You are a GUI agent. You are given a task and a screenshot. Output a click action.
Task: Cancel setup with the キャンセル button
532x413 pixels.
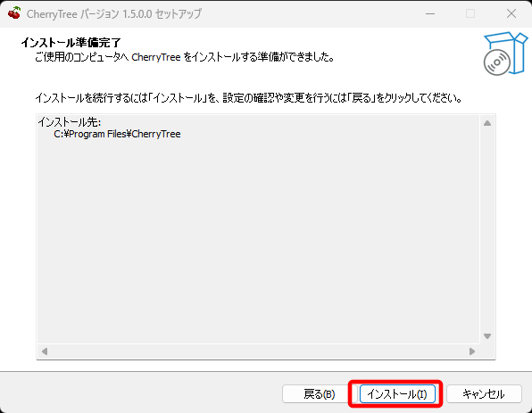(484, 394)
